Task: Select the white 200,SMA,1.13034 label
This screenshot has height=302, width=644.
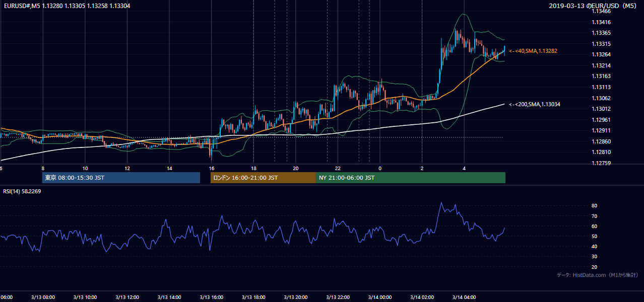Action: (x=535, y=105)
